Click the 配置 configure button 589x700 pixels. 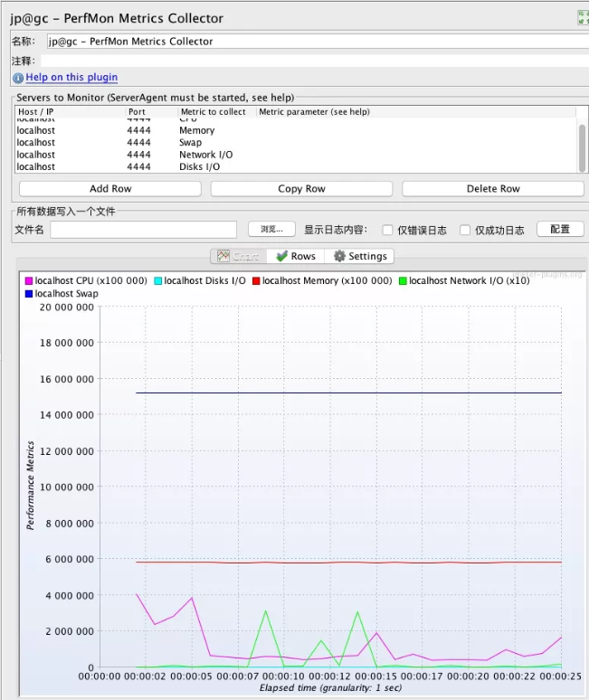pyautogui.click(x=560, y=230)
